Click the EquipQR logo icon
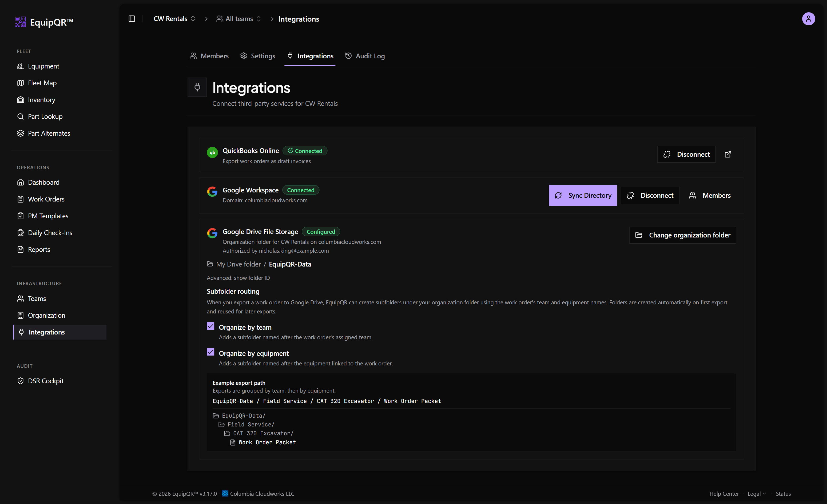Image resolution: width=827 pixels, height=504 pixels. [21, 22]
